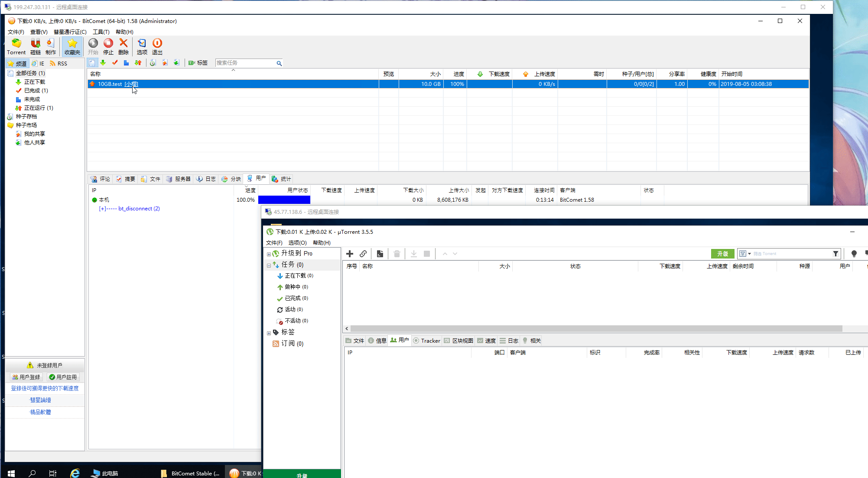Image resolution: width=868 pixels, height=478 pixels.
Task: Switch to 分块 pieces tab
Action: click(231, 179)
